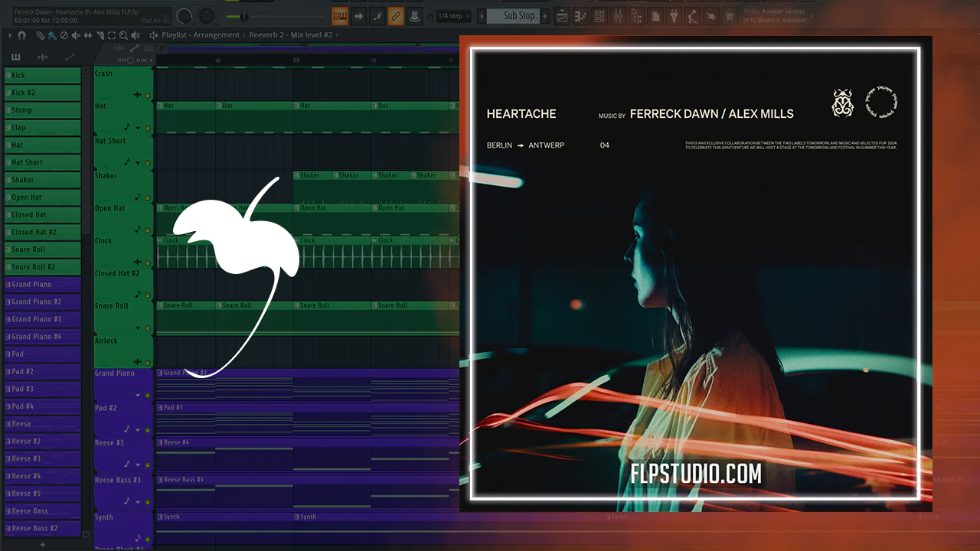Open the project picker files icon
Screen dimensions: 980x551
[655, 15]
